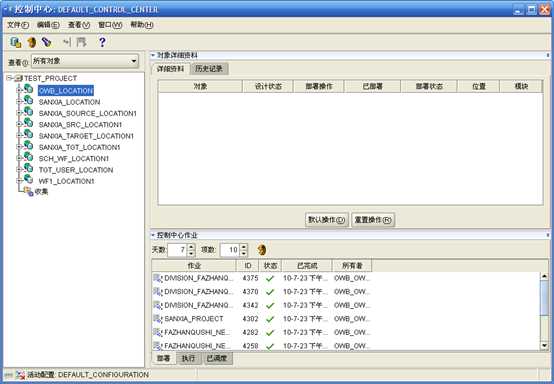Viewport: 554px width, 384px height.
Task: Click the job icon for ID 4370
Action: coord(157,291)
